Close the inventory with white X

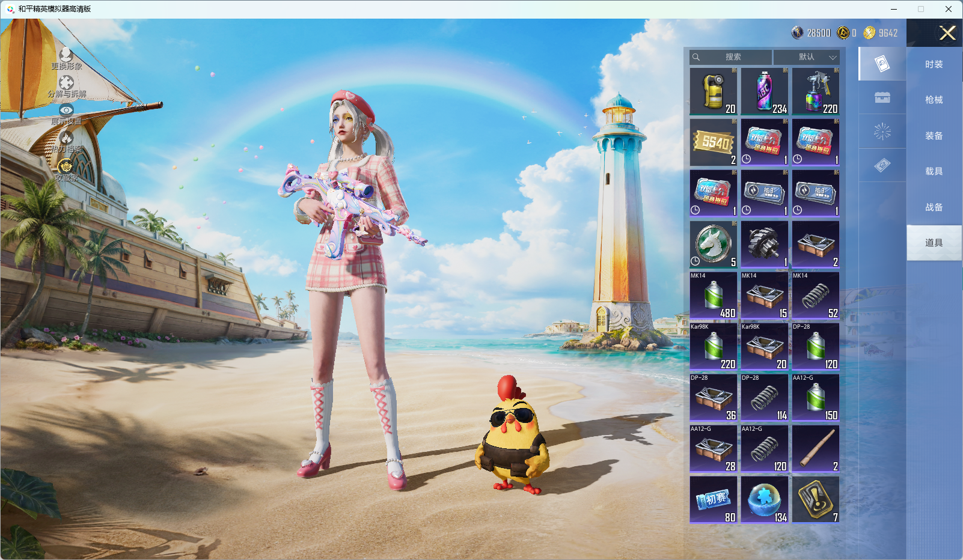click(x=947, y=33)
